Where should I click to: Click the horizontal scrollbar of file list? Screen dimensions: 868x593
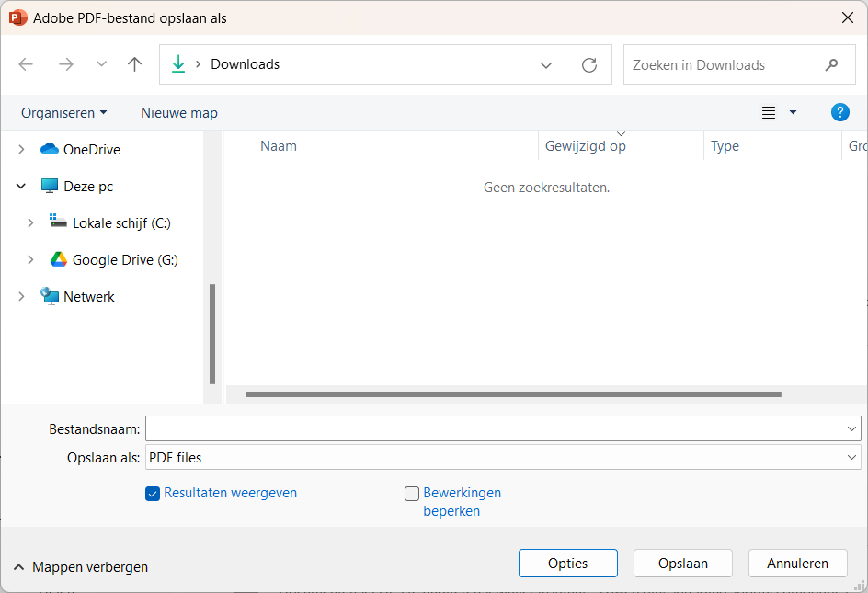[513, 394]
